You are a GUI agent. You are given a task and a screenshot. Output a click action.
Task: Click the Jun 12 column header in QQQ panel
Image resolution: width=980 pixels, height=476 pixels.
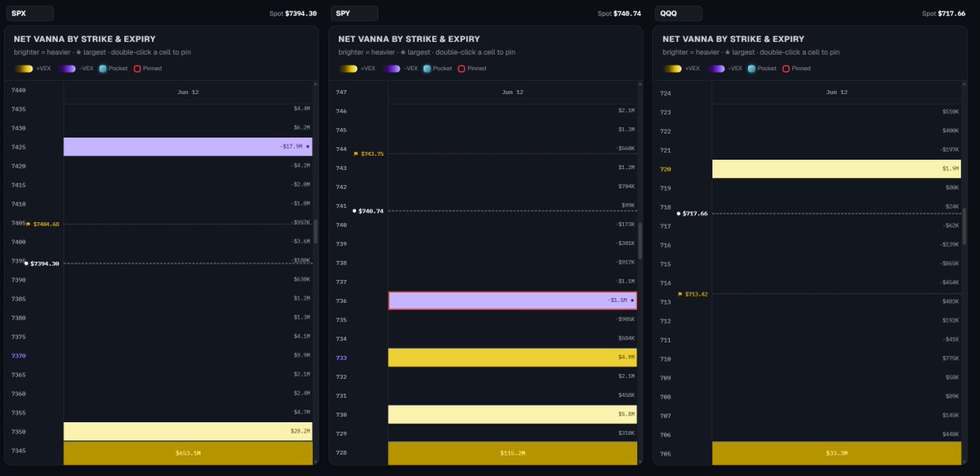coord(836,92)
